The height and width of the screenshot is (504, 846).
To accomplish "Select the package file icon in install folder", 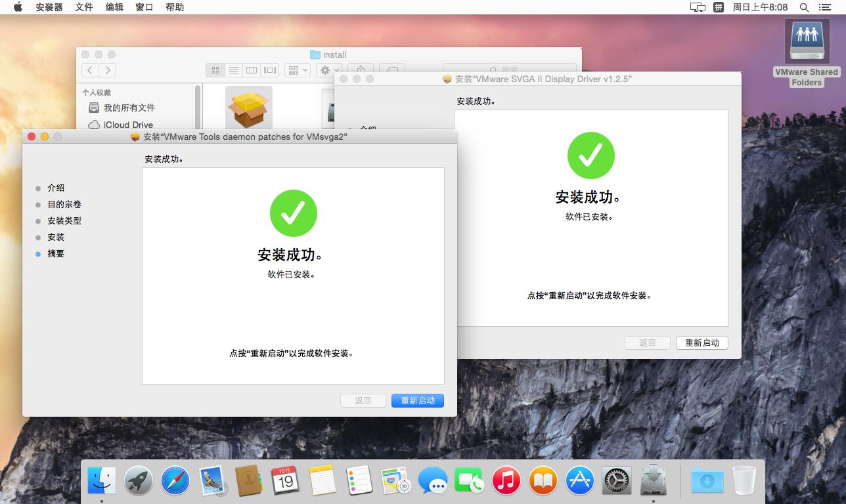I will (248, 108).
